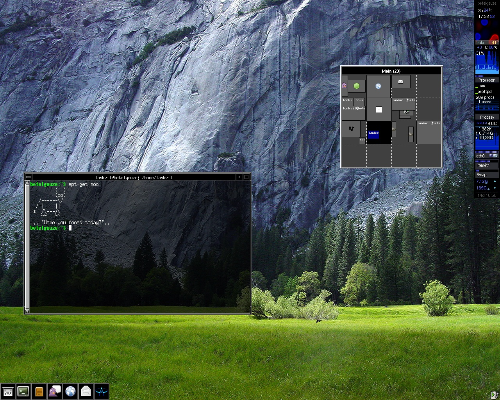Open the terminal window menu button

click(x=28, y=177)
